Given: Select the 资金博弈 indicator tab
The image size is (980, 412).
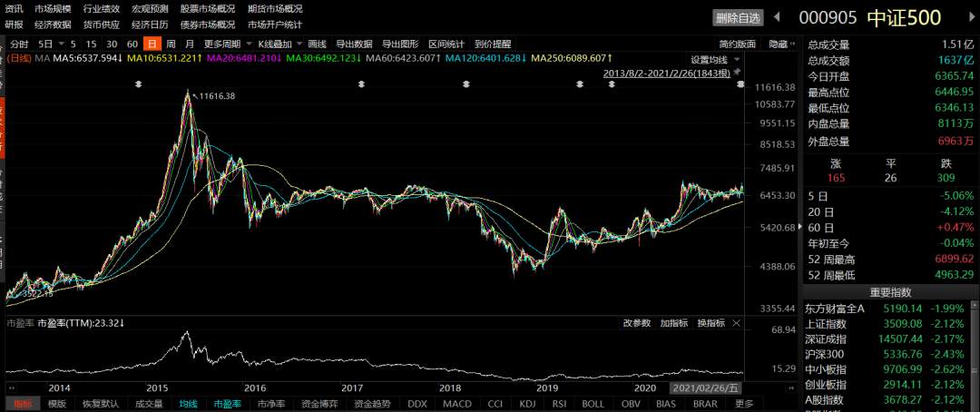Looking at the screenshot, I should pyautogui.click(x=320, y=404).
